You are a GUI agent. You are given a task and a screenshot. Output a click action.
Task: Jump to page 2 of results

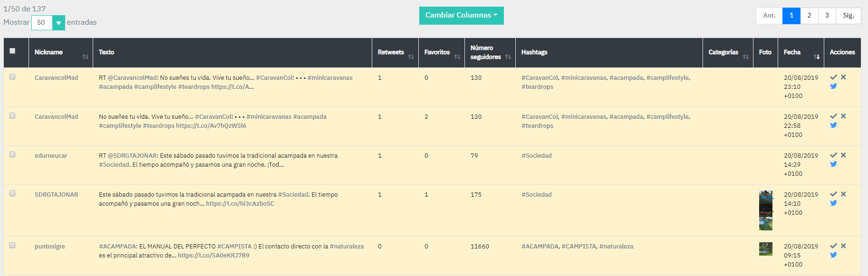(809, 16)
